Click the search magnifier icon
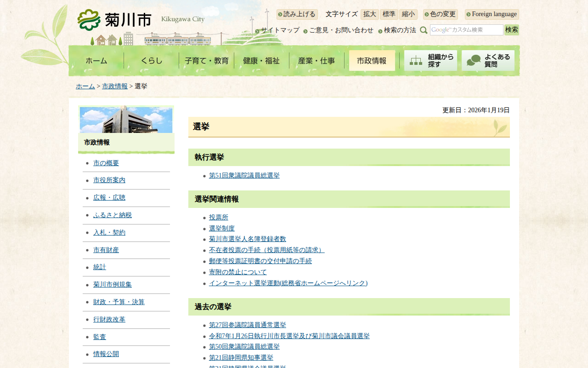The height and width of the screenshot is (368, 588). pos(424,30)
